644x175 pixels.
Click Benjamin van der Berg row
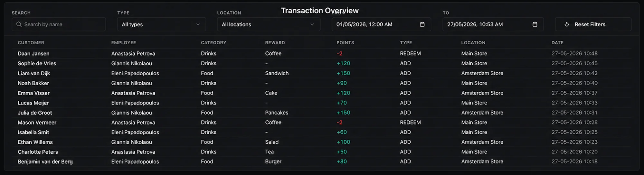click(x=322, y=161)
